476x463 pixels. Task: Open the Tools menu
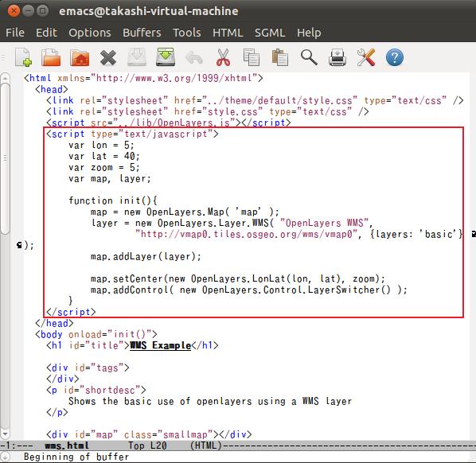click(x=187, y=33)
